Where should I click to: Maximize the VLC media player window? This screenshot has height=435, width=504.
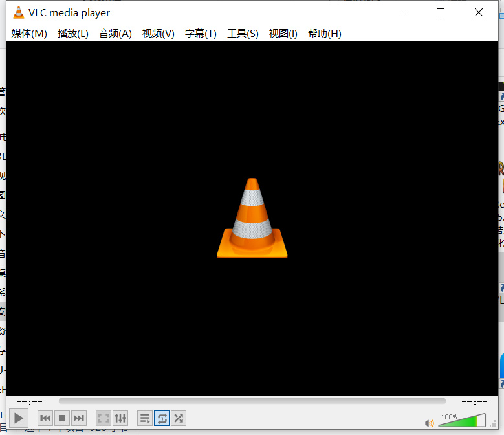pyautogui.click(x=441, y=12)
